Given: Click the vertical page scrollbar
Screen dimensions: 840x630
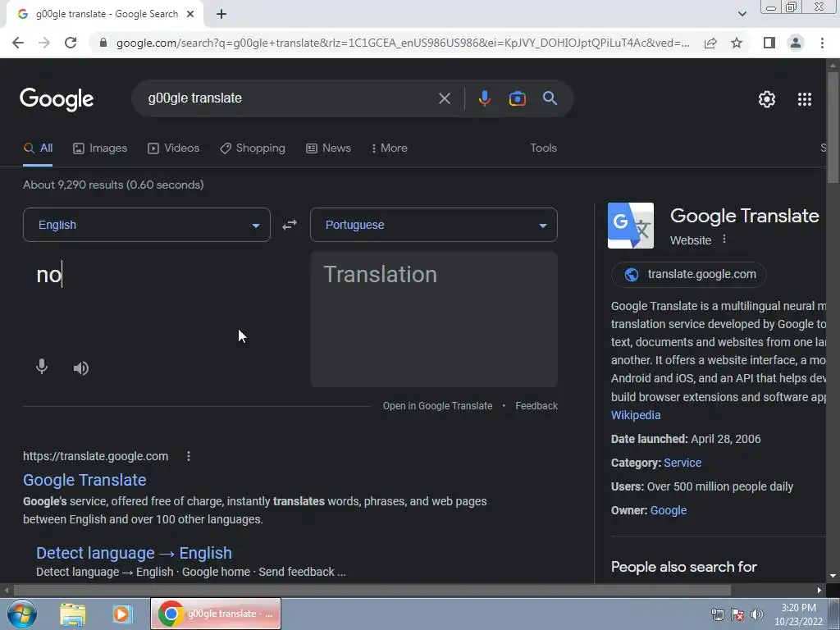Looking at the screenshot, I should coord(833,127).
